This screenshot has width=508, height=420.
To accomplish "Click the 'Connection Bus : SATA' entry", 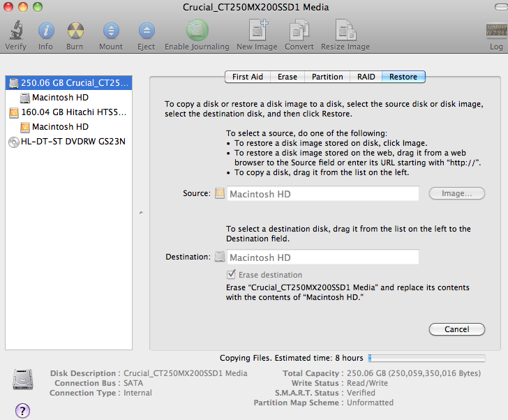I will pyautogui.click(x=99, y=383).
